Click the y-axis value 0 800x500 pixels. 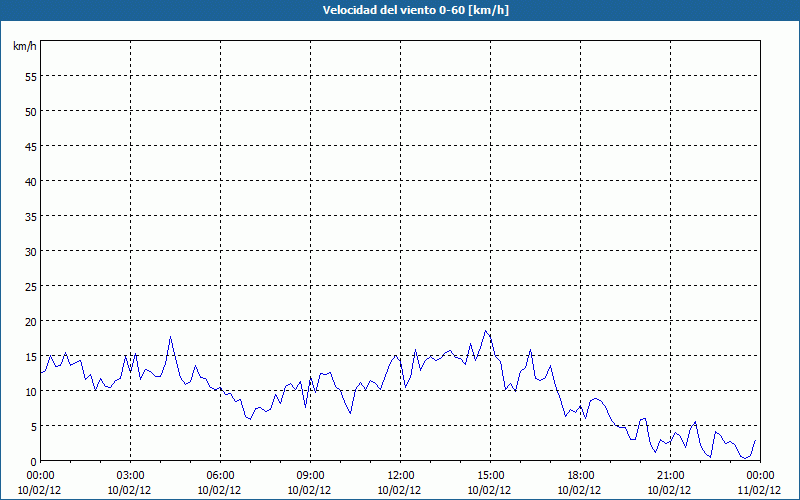(x=34, y=462)
